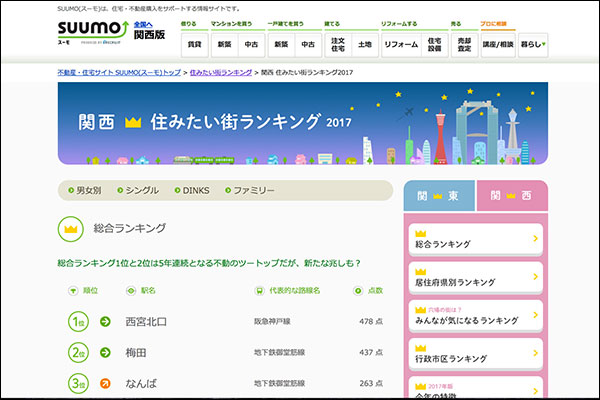Click the 関西 住みたい街ランキング 2017 banner
Screen dimensions: 600x400
point(302,123)
